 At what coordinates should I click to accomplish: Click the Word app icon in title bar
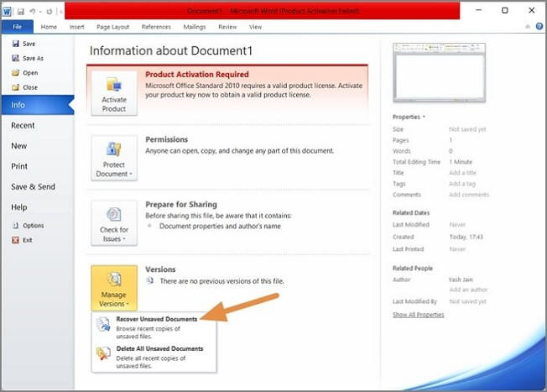[x=7, y=12]
